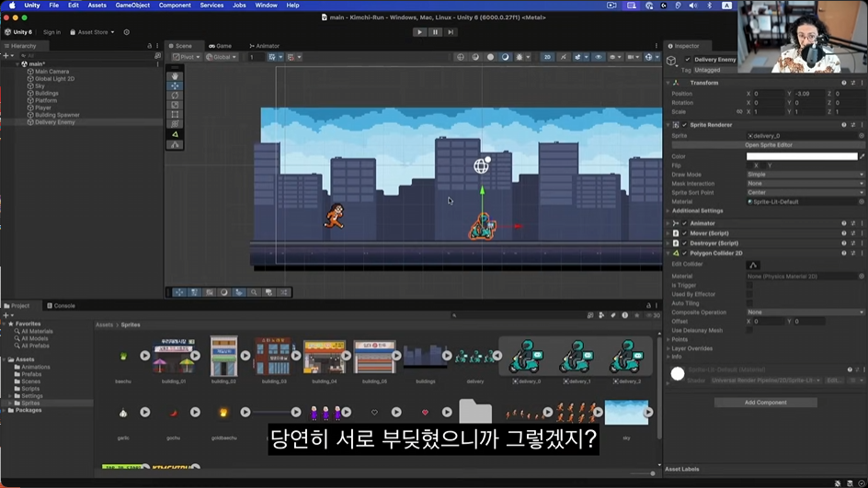
Task: Open the Mask Interaction dropdown
Action: 805,184
